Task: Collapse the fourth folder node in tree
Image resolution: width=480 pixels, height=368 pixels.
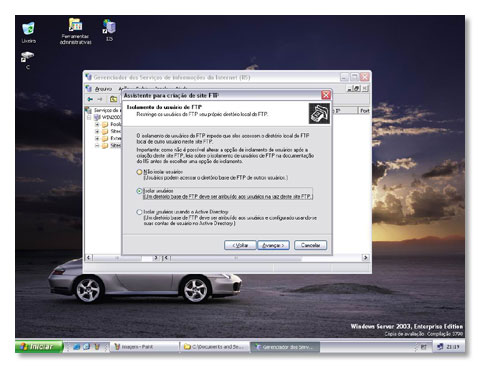Action: tap(97, 146)
